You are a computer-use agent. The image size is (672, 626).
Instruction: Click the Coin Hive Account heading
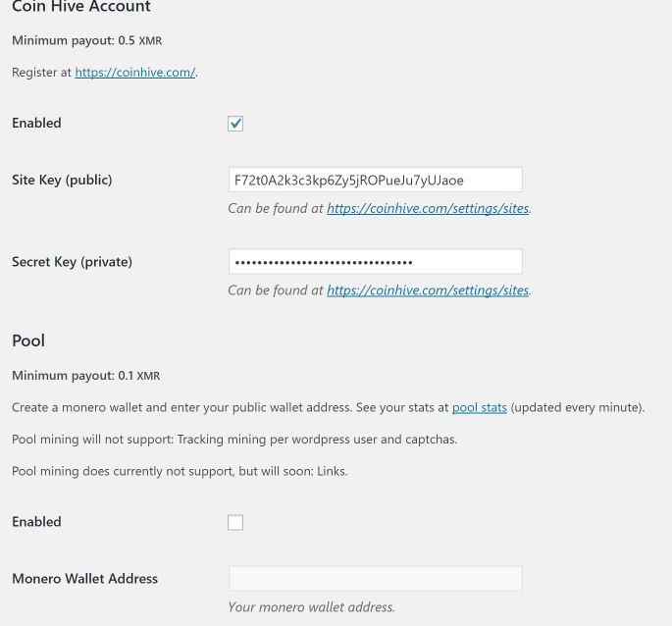pyautogui.click(x=81, y=7)
